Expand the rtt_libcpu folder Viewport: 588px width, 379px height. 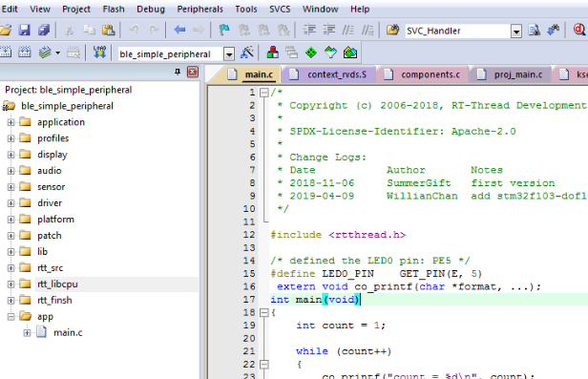coord(10,284)
